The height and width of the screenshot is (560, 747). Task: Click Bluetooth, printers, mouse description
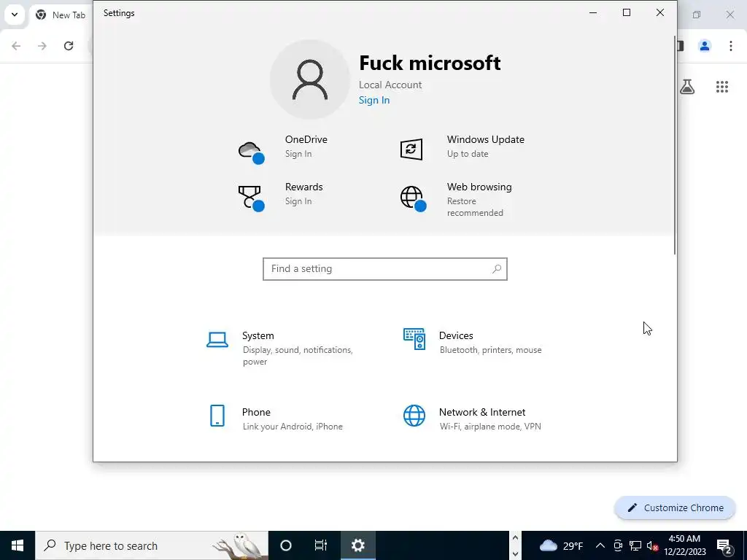pos(490,350)
